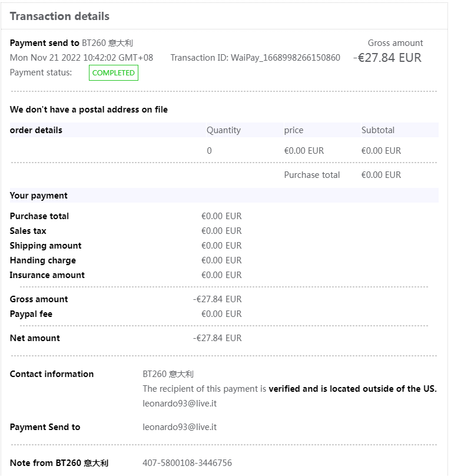This screenshot has height=476, width=451.
Task: Click the email beside Payment Send to
Action: pyautogui.click(x=180, y=427)
